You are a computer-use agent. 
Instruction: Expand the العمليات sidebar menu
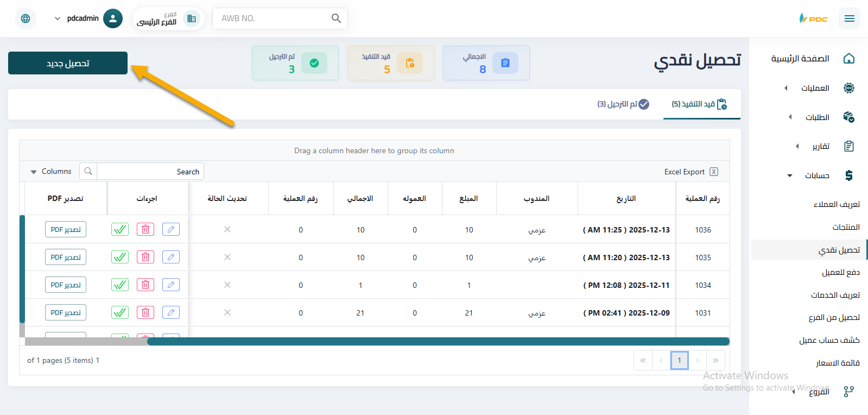point(814,88)
